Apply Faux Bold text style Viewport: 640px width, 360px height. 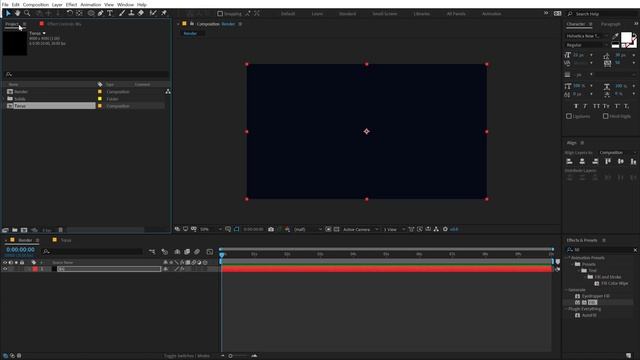tap(576, 106)
